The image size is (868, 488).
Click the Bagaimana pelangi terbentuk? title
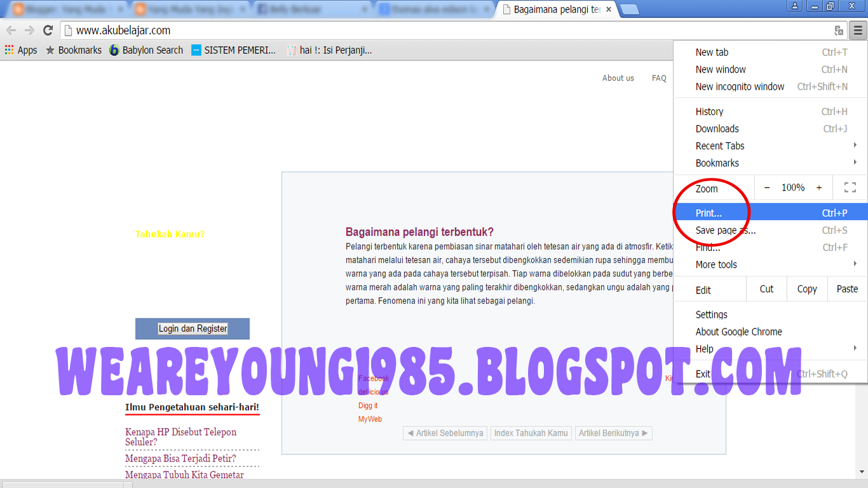click(x=419, y=232)
